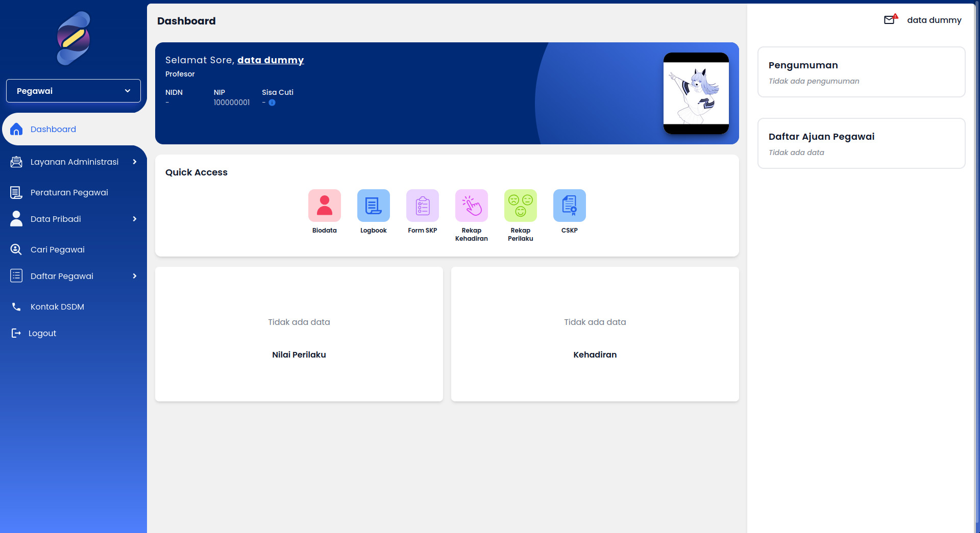Click the Daftar Ajuan Pegawai heading

click(x=822, y=137)
